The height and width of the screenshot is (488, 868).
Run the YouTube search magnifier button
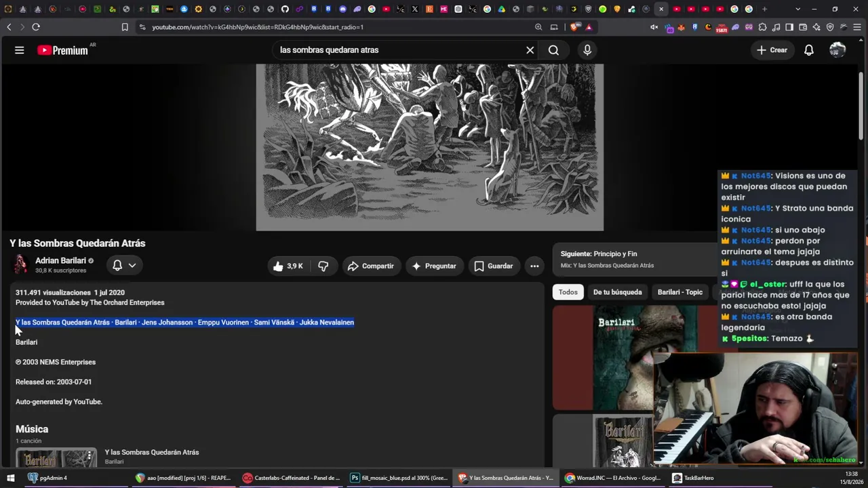coord(554,50)
